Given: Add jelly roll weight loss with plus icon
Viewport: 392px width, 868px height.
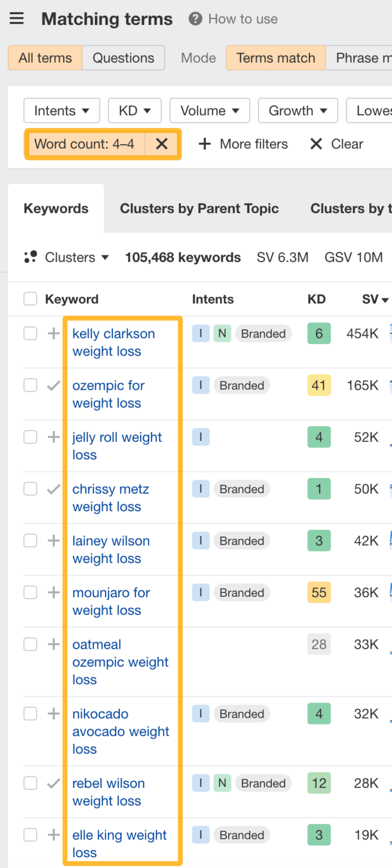Looking at the screenshot, I should coord(54,437).
